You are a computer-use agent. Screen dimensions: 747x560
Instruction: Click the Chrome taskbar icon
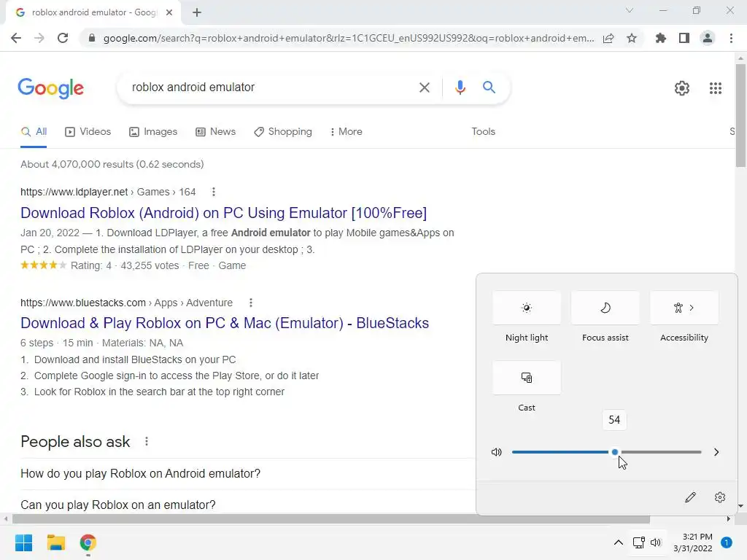point(88,542)
